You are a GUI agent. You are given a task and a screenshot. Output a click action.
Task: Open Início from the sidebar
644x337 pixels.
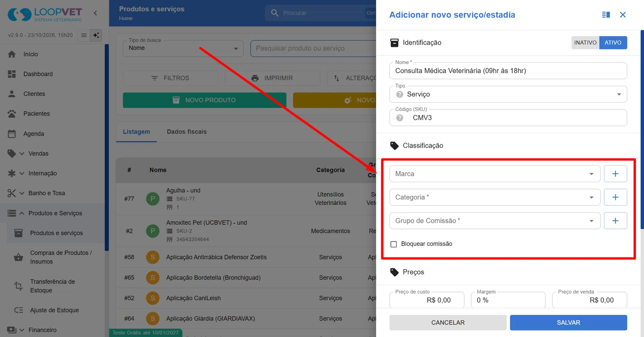pyautogui.click(x=31, y=54)
